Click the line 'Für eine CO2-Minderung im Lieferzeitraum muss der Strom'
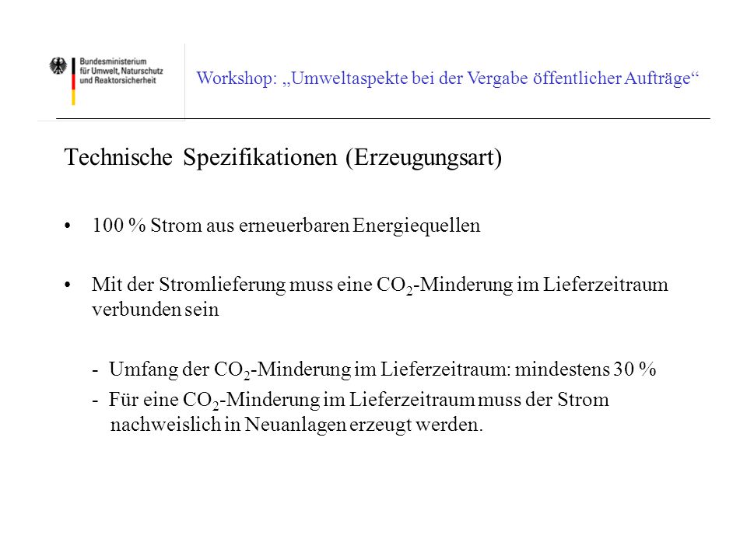747x560 pixels. coord(359,400)
